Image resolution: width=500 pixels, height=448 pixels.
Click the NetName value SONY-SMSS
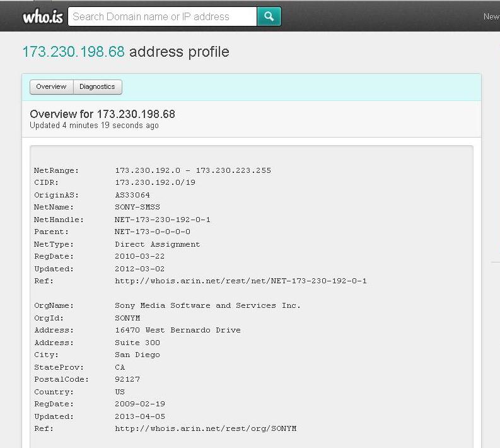point(137,207)
